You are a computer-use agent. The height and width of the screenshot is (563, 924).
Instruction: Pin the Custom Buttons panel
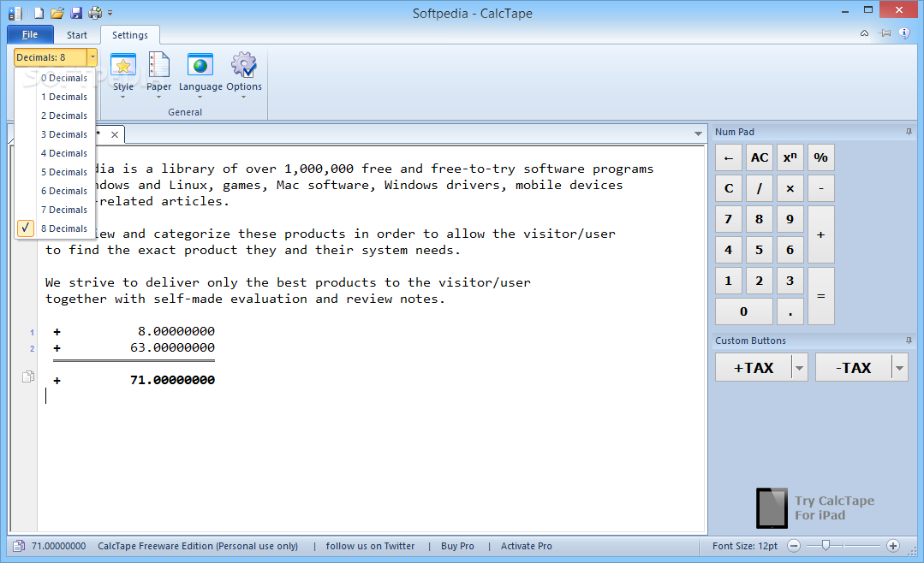pyautogui.click(x=909, y=341)
